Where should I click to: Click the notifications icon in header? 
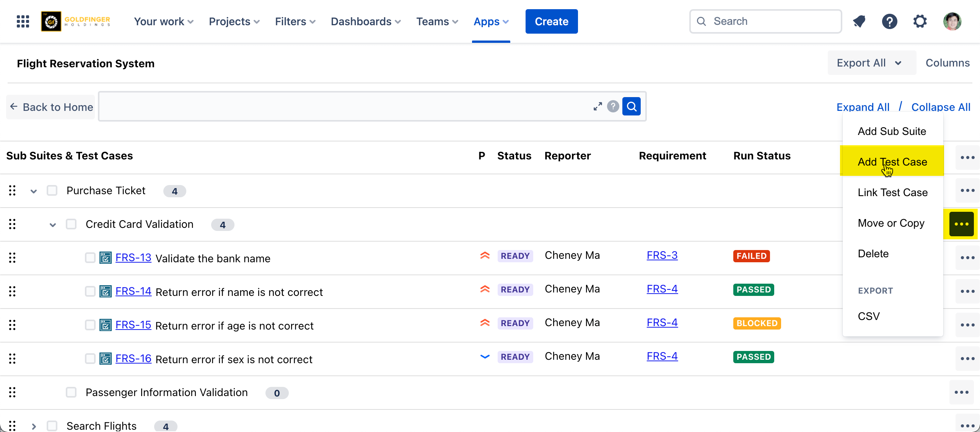[859, 21]
